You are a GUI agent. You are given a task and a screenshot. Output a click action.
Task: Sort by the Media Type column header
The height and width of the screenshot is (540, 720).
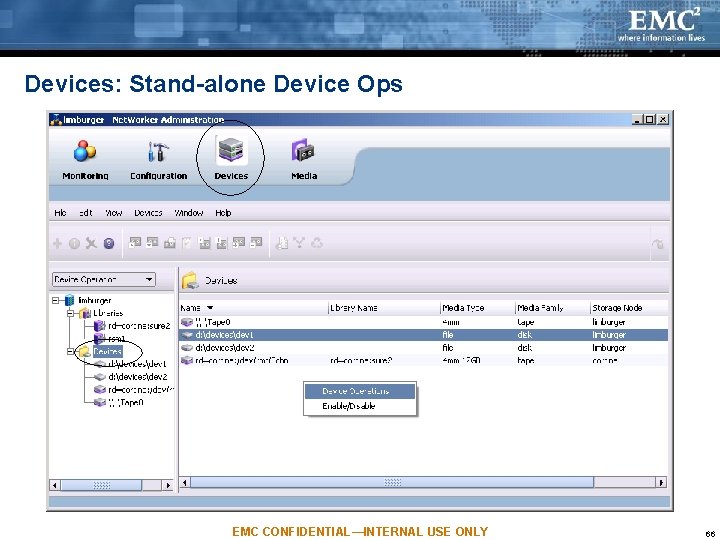click(478, 308)
